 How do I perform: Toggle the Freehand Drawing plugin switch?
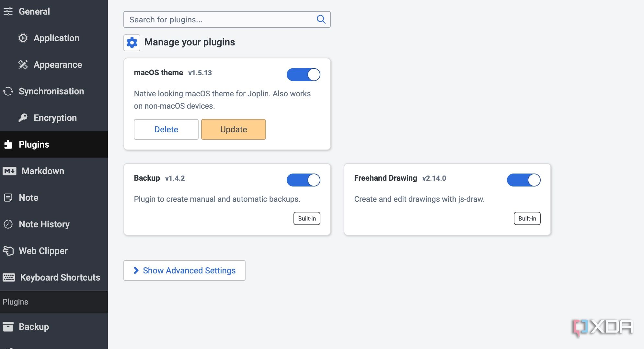524,180
